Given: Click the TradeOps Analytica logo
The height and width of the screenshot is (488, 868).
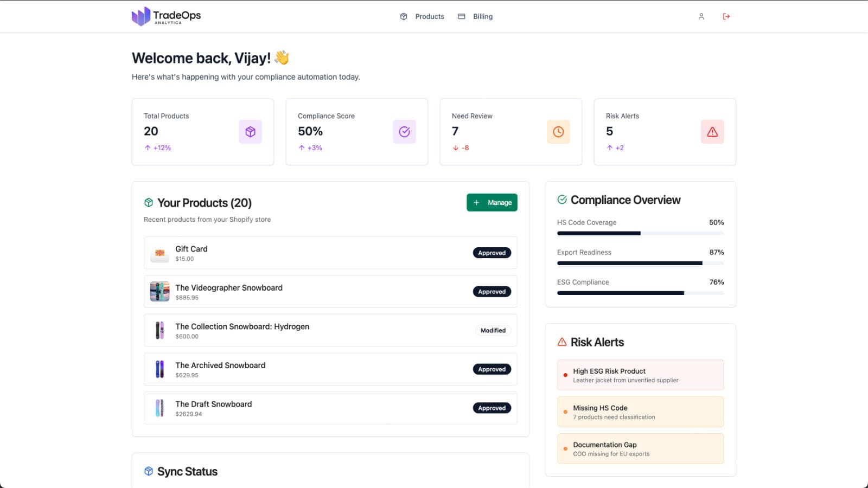Looking at the screenshot, I should click(166, 16).
